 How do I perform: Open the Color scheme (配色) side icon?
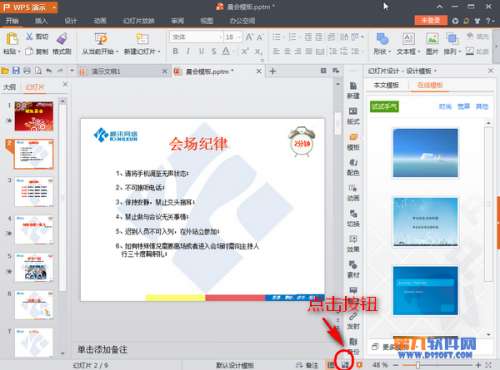coord(353,163)
